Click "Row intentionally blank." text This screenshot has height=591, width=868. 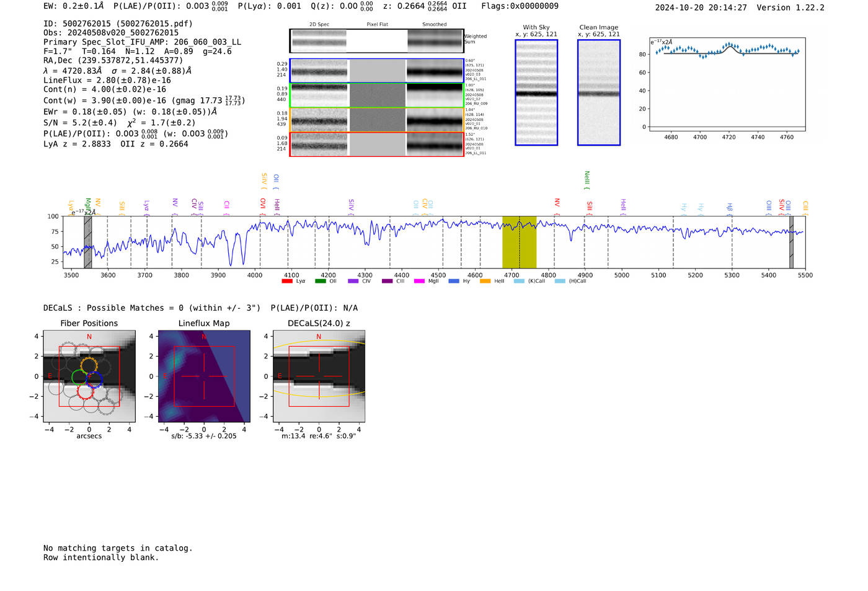pos(101,558)
